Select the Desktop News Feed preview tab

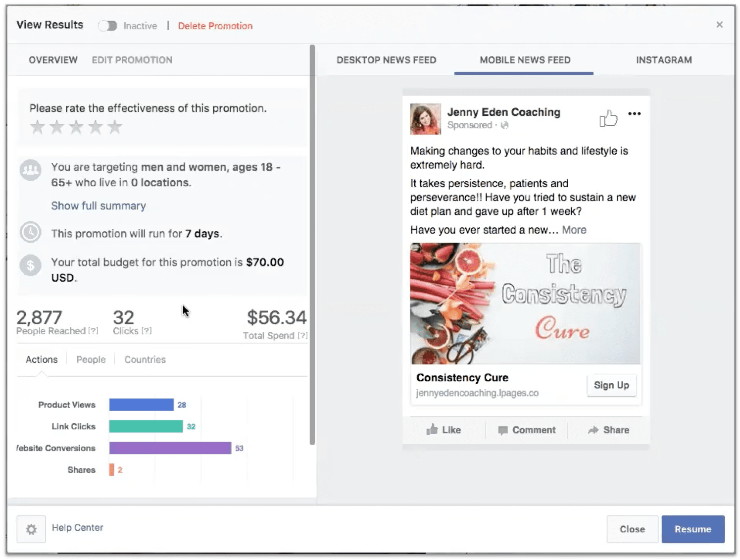click(x=386, y=60)
